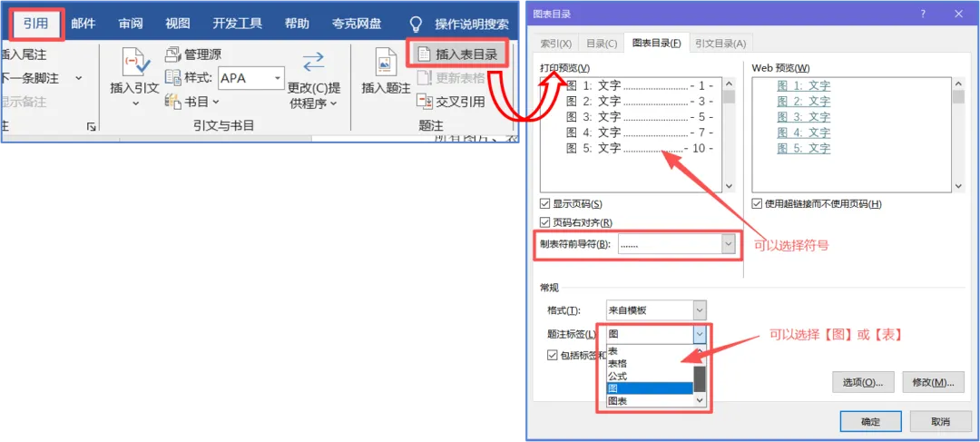980x442 pixels.
Task: Click 取消 to cancel dialog
Action: pos(940,421)
